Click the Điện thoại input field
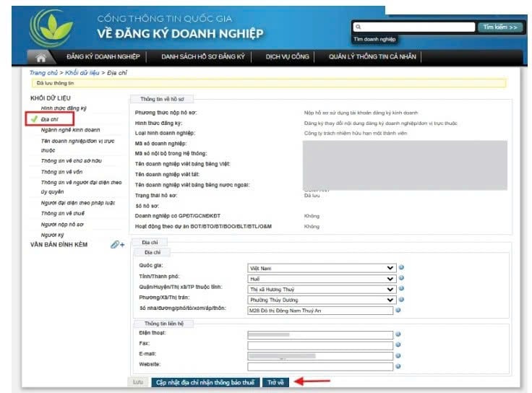Screen dimensions: 532x393 click(320, 335)
